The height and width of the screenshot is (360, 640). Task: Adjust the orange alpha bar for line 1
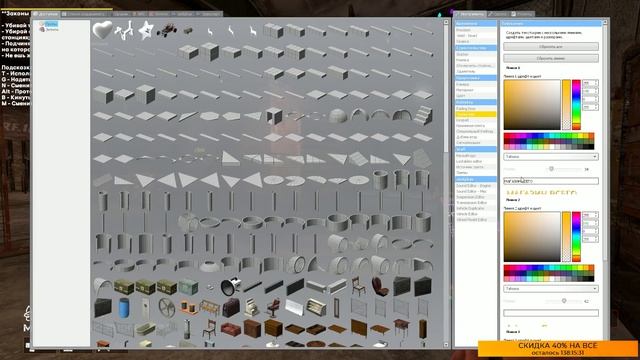pyautogui.click(x=566, y=105)
